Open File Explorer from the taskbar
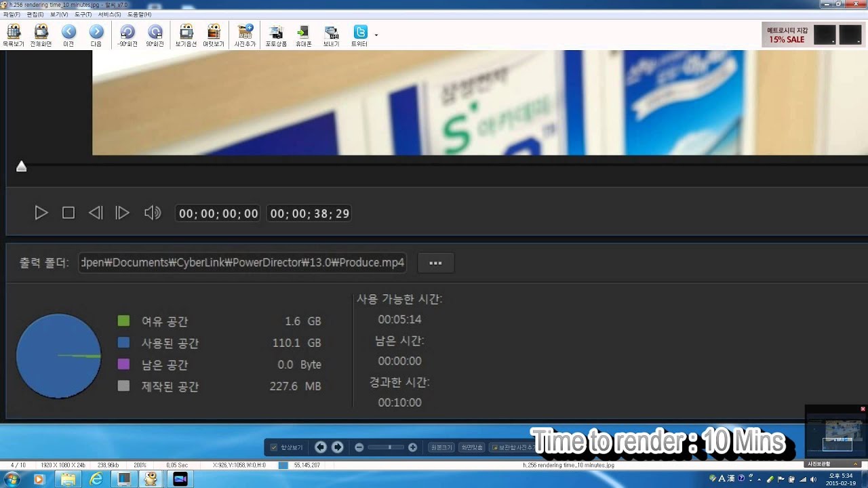The width and height of the screenshot is (868, 488). click(x=68, y=479)
